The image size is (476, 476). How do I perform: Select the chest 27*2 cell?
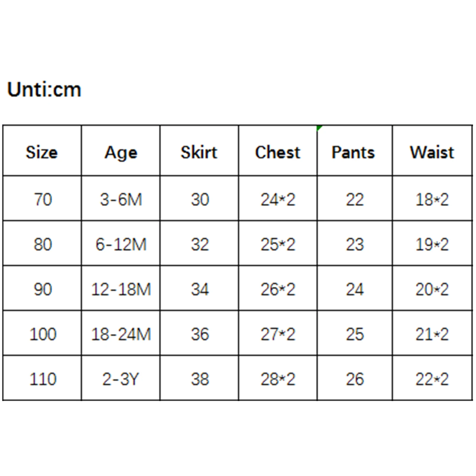point(278,334)
